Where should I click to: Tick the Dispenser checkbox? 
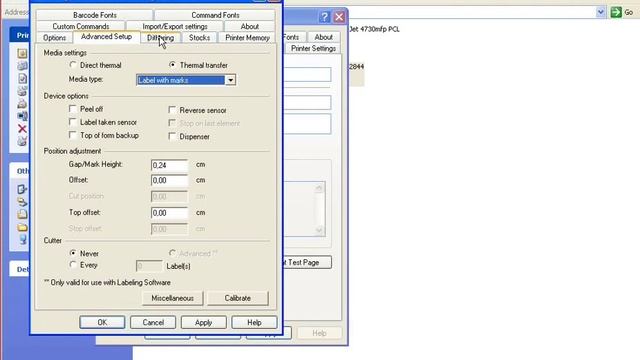click(172, 136)
